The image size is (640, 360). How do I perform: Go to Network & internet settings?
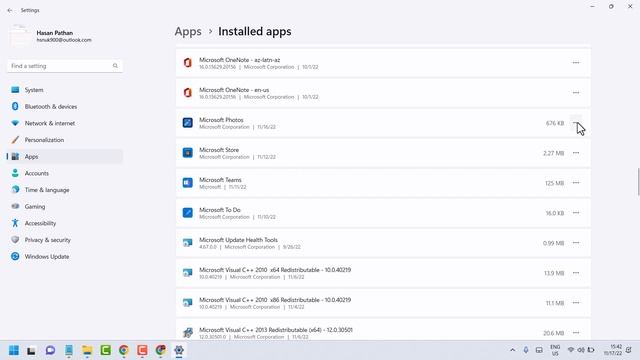point(64,123)
